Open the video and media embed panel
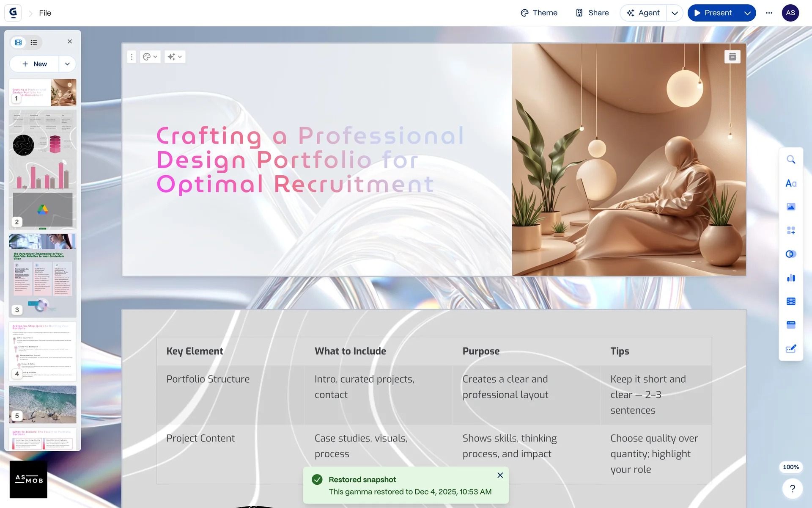 (791, 301)
